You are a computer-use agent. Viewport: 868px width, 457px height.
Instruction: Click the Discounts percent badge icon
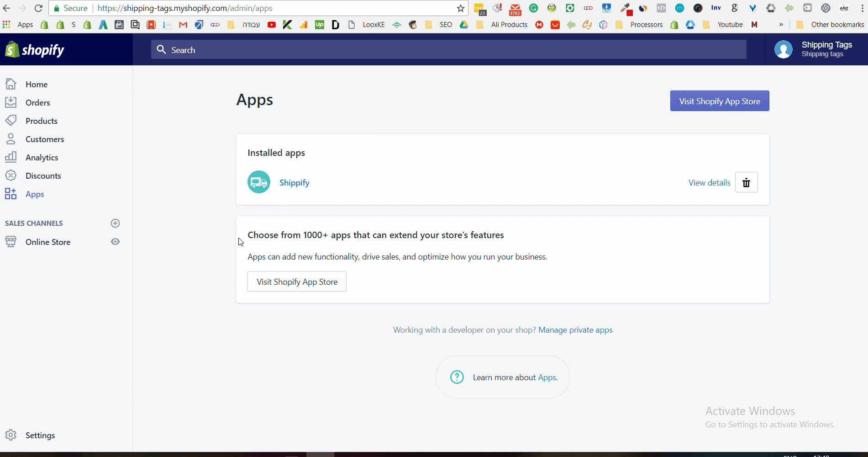point(11,175)
